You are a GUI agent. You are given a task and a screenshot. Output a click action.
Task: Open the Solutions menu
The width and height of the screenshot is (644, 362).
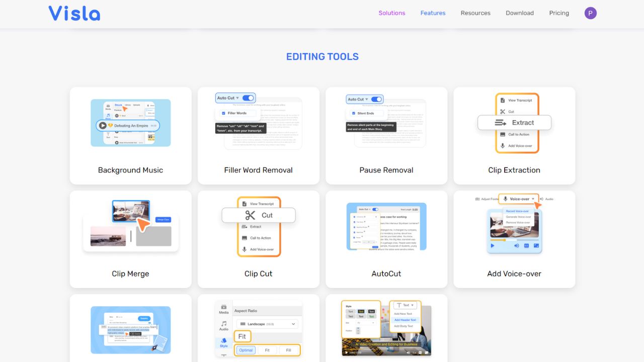click(x=392, y=13)
